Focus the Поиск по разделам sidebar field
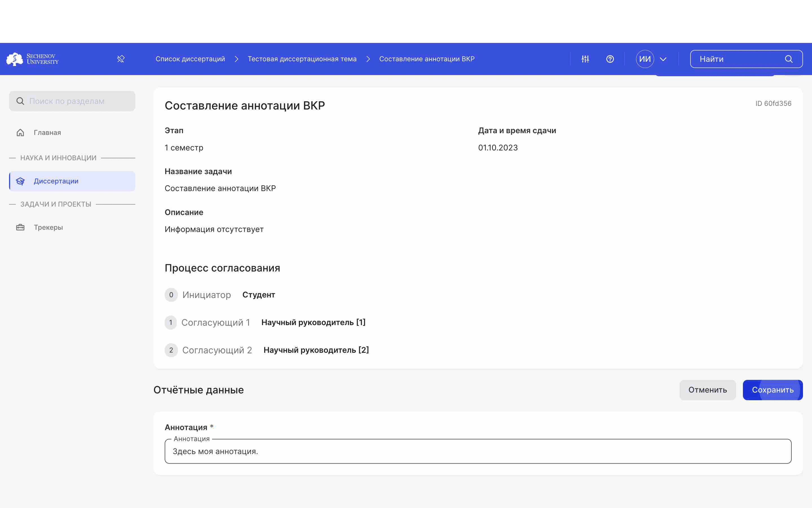 (x=72, y=101)
